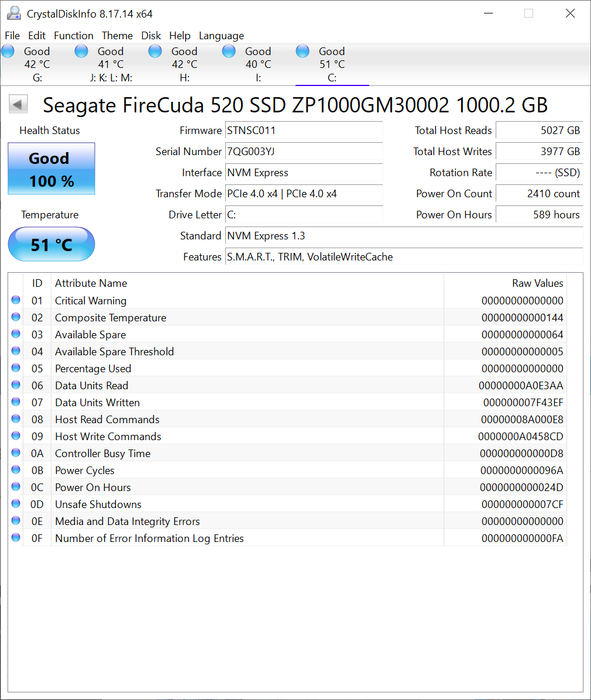Select the Critical Warning attribute name
591x700 pixels.
pos(91,300)
